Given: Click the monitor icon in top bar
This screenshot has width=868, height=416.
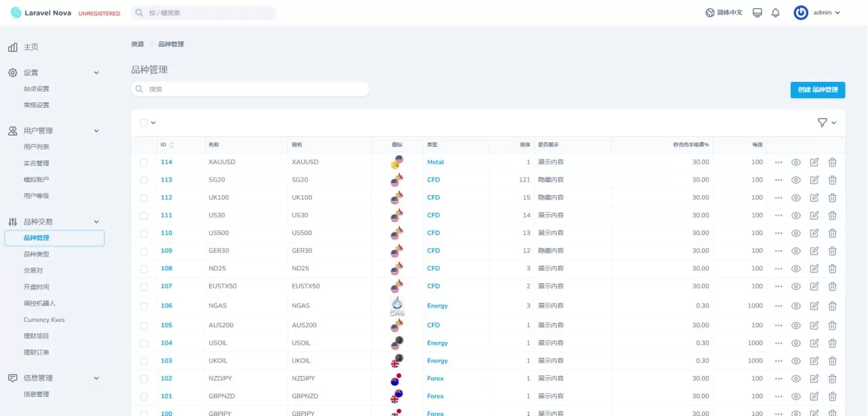Looking at the screenshot, I should pos(757,13).
